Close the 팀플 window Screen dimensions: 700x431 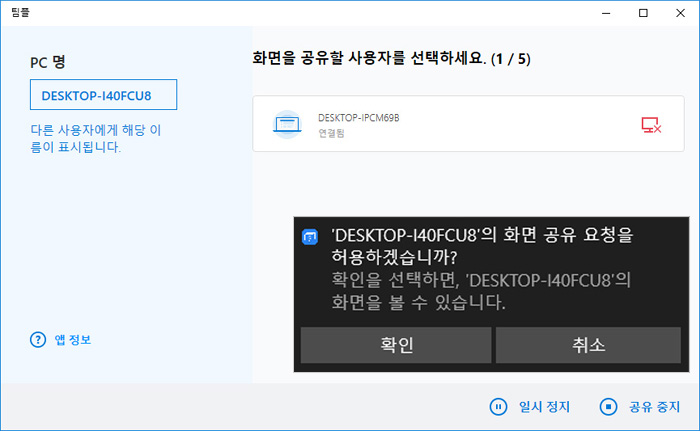pyautogui.click(x=680, y=13)
